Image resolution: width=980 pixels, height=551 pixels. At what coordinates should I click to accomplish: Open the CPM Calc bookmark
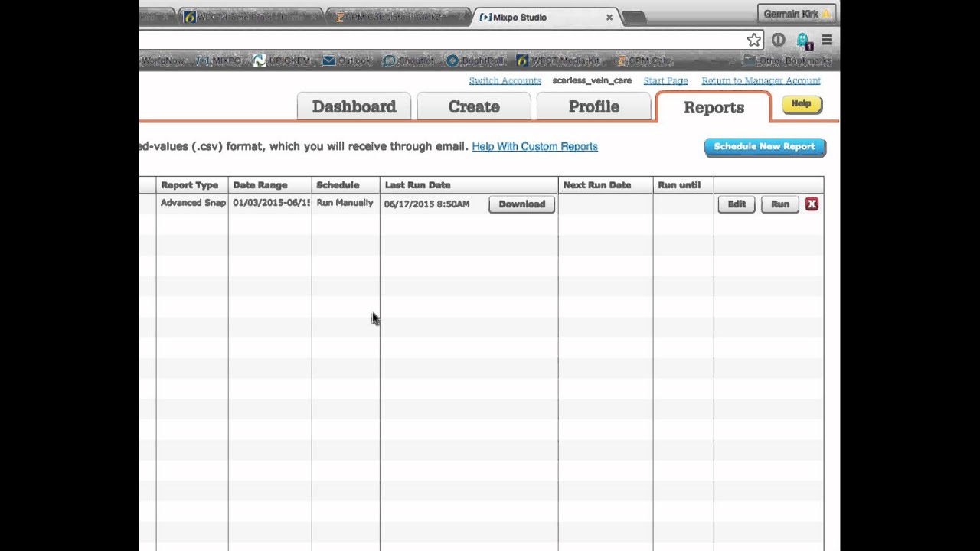click(x=643, y=60)
